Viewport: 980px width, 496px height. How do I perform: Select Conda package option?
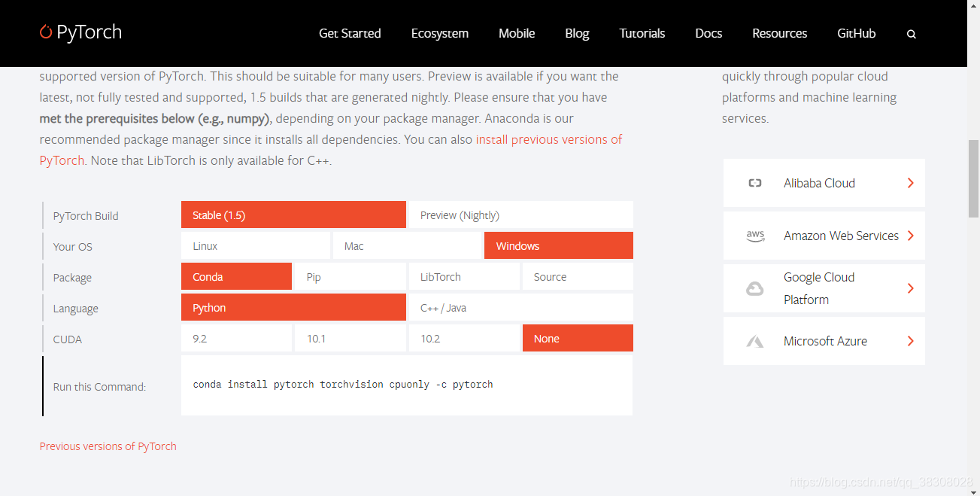pyautogui.click(x=236, y=276)
